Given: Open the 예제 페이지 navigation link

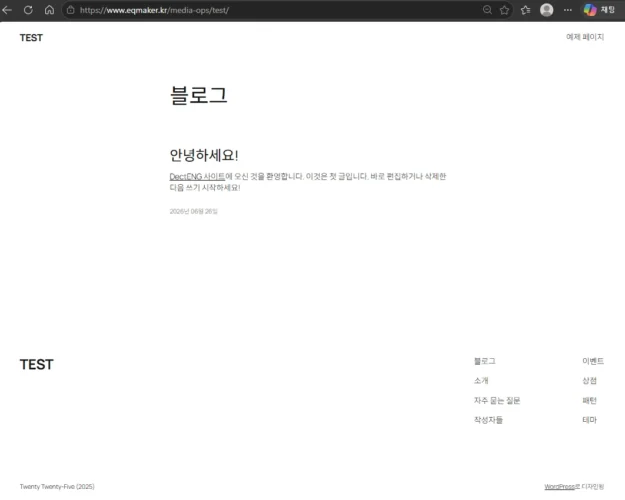Looking at the screenshot, I should click(x=585, y=37).
